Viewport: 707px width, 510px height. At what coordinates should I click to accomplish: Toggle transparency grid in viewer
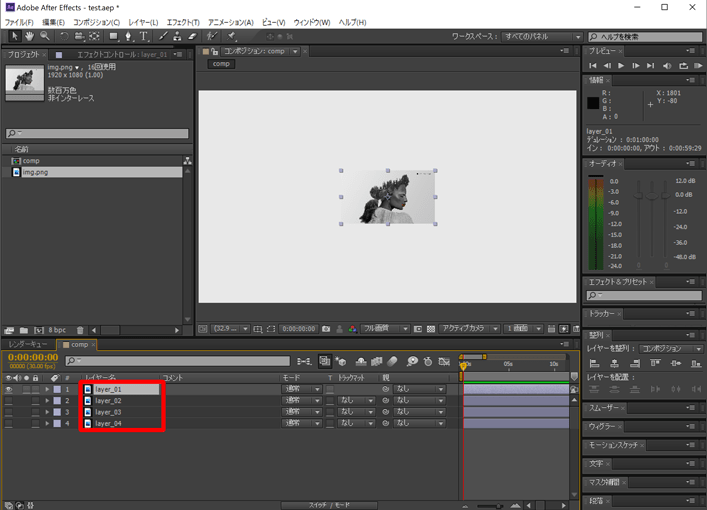pyautogui.click(x=431, y=329)
